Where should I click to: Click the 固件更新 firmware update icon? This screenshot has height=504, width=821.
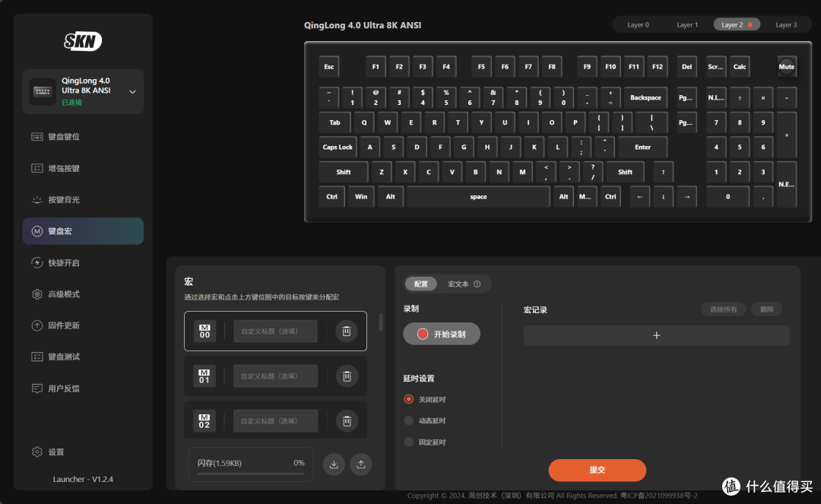[x=36, y=325]
